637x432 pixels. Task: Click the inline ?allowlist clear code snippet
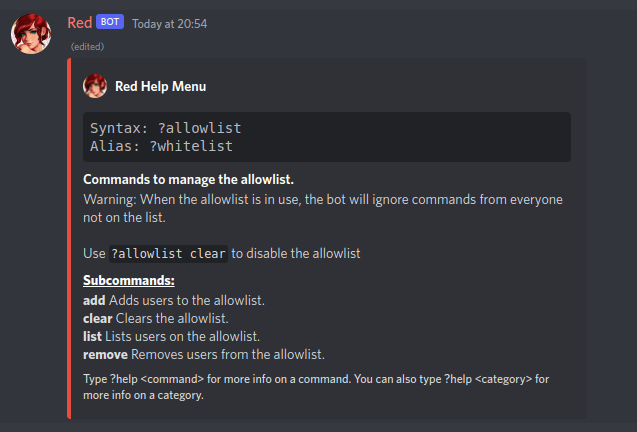pyautogui.click(x=168, y=254)
